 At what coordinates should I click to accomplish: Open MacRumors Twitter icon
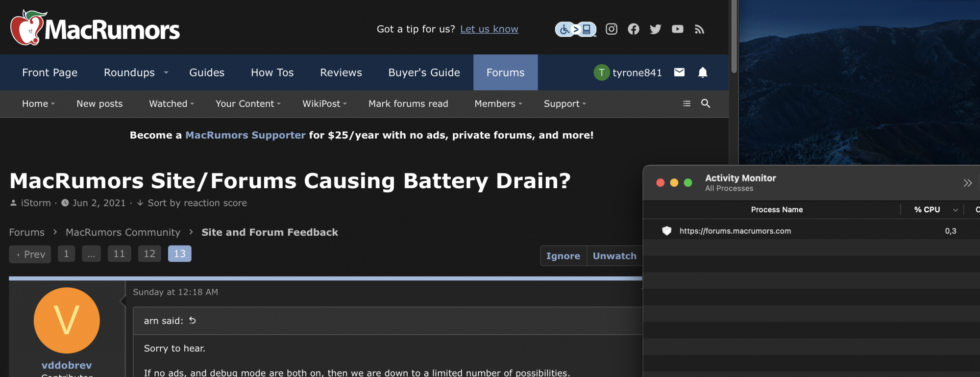(655, 29)
